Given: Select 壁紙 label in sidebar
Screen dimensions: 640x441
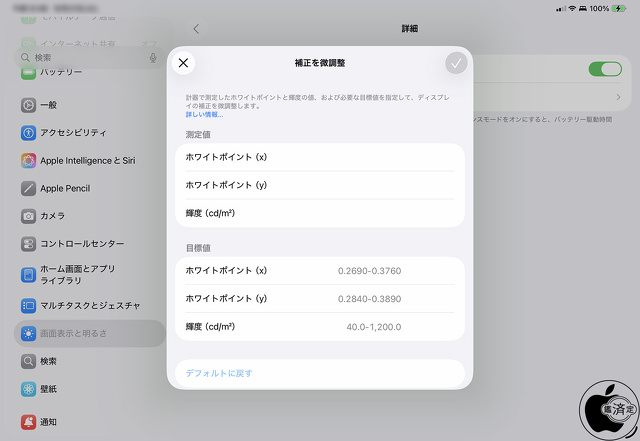Looking at the screenshot, I should (48, 389).
